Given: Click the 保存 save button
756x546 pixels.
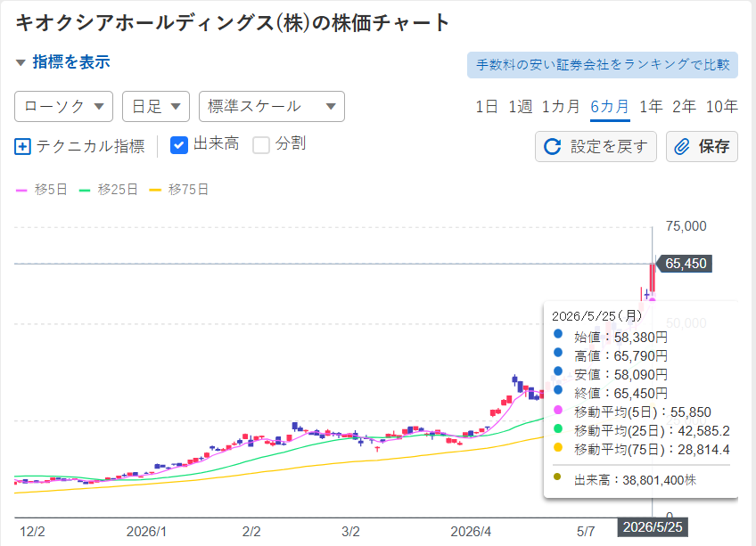Looking at the screenshot, I should pos(702,146).
